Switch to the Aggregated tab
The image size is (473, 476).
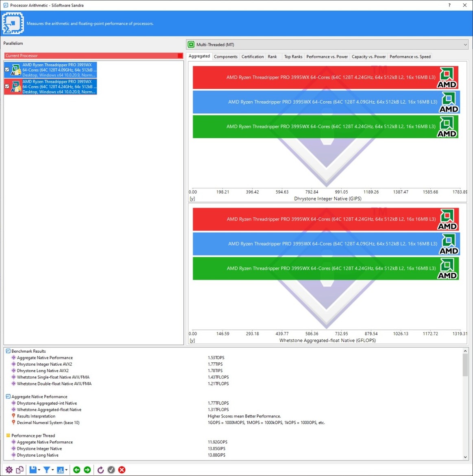(199, 56)
